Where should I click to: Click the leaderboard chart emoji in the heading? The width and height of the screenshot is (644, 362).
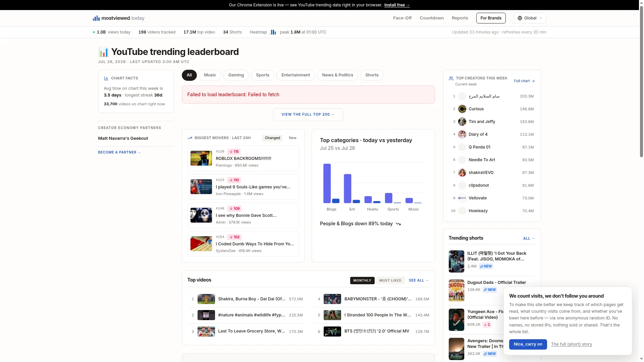(104, 52)
